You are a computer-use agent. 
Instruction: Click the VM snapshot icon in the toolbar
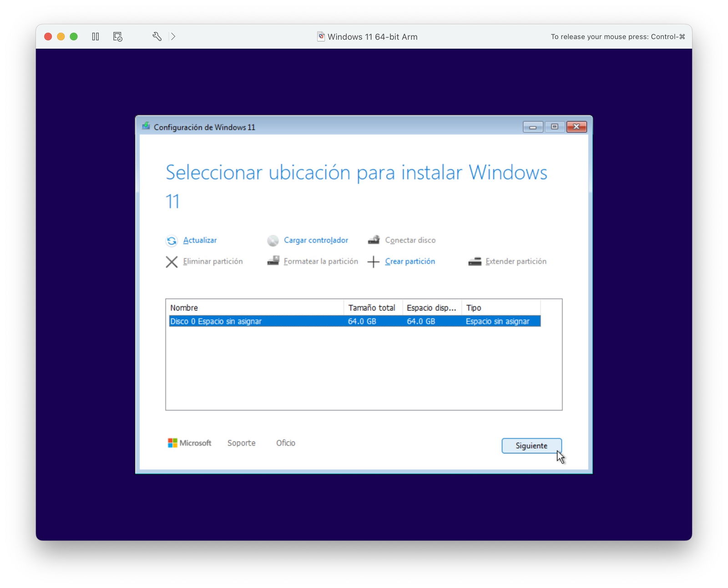tap(118, 36)
